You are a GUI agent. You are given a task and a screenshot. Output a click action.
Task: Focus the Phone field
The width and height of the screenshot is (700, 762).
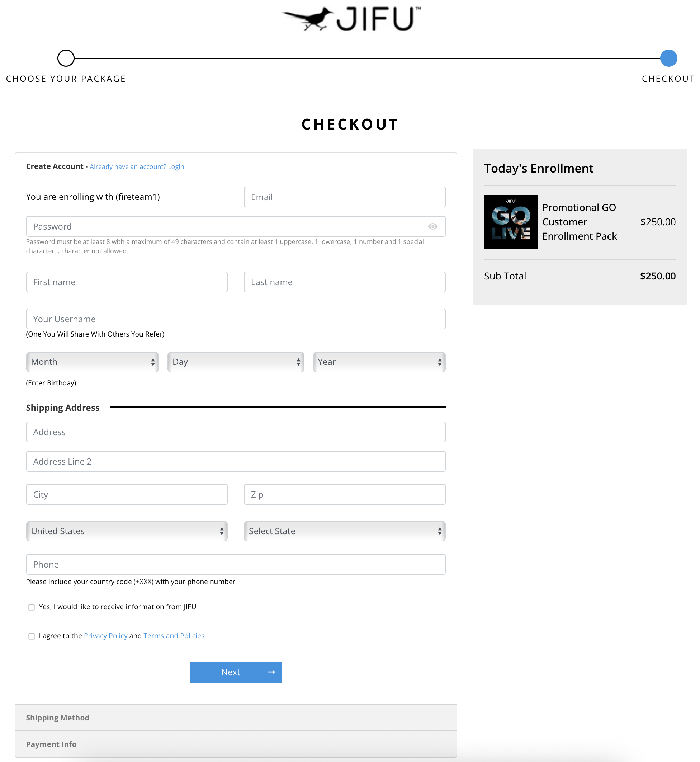click(x=236, y=565)
